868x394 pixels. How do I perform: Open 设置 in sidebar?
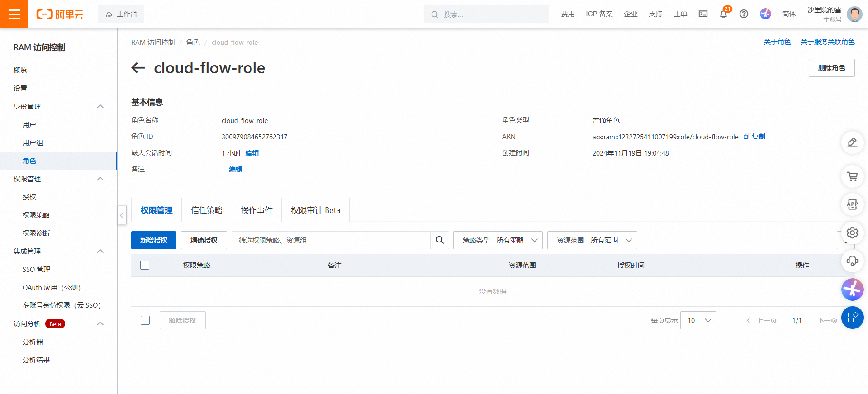[20, 88]
